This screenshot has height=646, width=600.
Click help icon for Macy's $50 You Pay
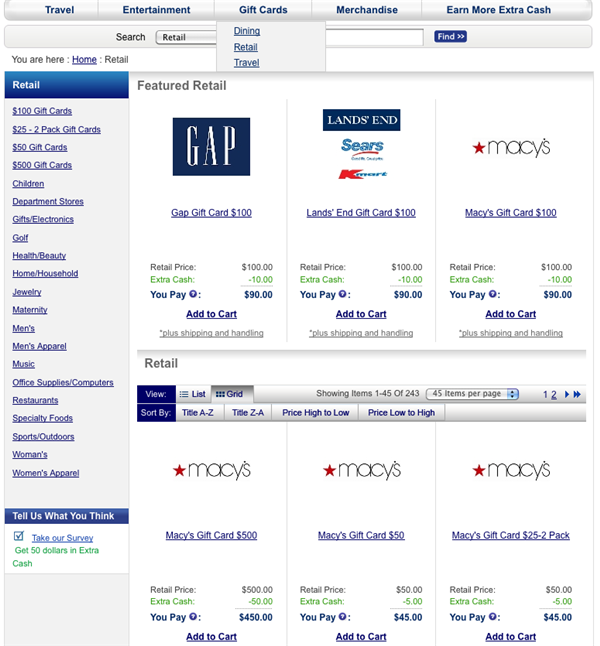pos(342,617)
